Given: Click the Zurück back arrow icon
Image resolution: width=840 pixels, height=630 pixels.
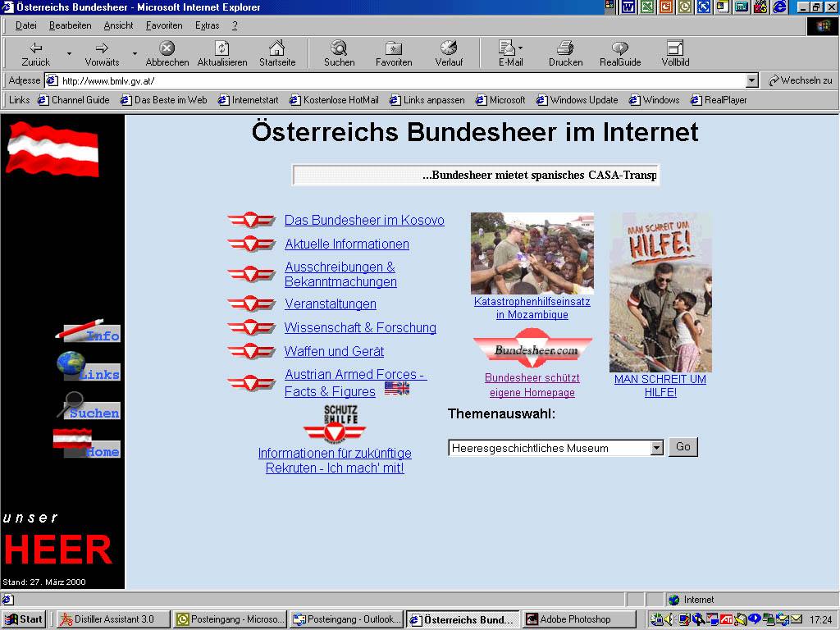Looking at the screenshot, I should (x=36, y=48).
